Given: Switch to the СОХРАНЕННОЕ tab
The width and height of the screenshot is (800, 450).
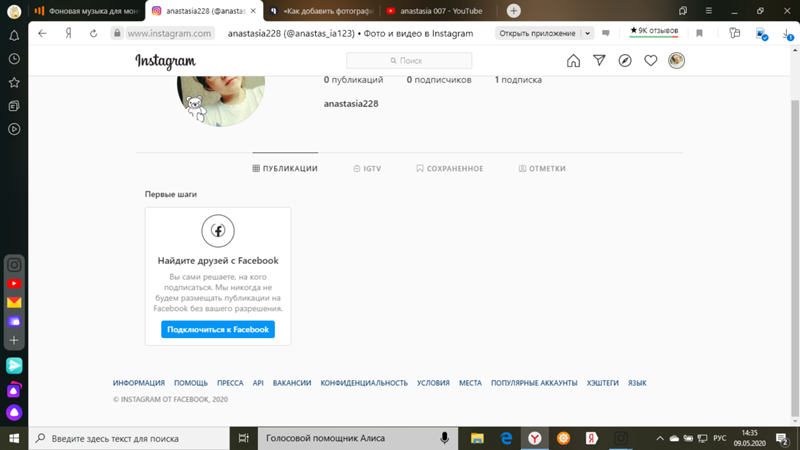Looking at the screenshot, I should coord(449,168).
